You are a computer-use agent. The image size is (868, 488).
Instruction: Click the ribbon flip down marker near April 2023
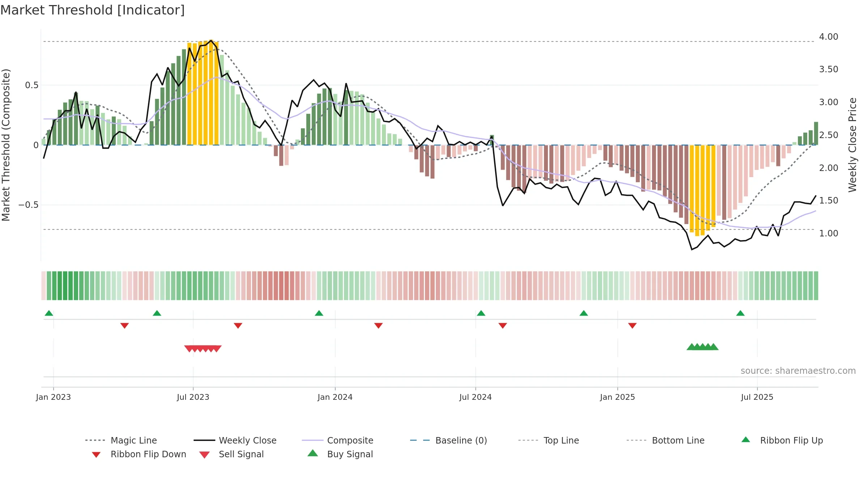coord(124,326)
